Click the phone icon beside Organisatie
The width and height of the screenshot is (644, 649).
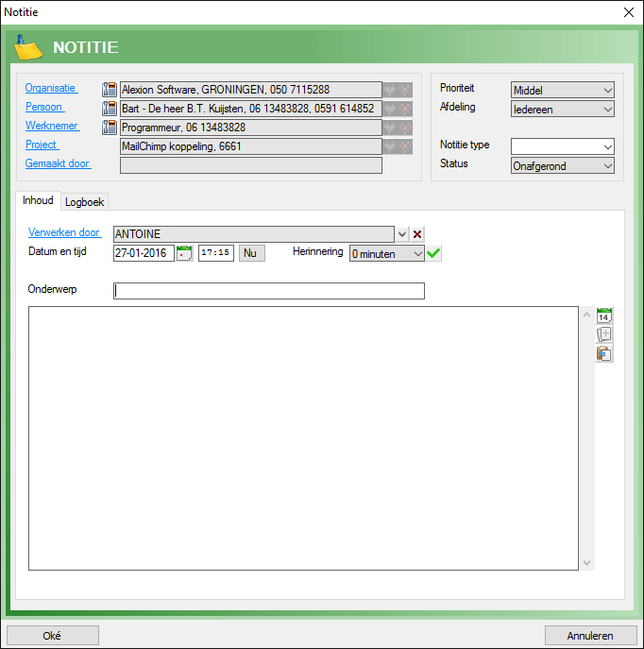coord(110,90)
